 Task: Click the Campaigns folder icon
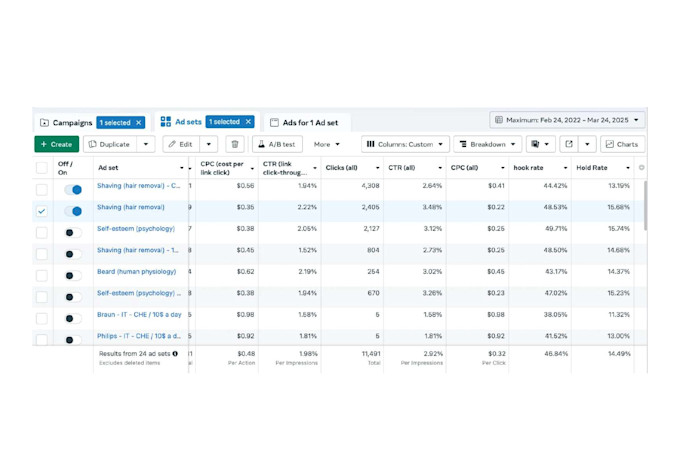tap(44, 123)
